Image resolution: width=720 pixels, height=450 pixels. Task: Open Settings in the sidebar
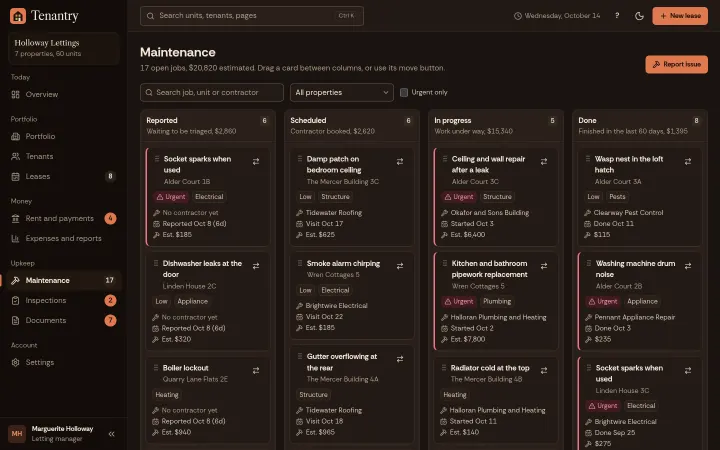62,362
